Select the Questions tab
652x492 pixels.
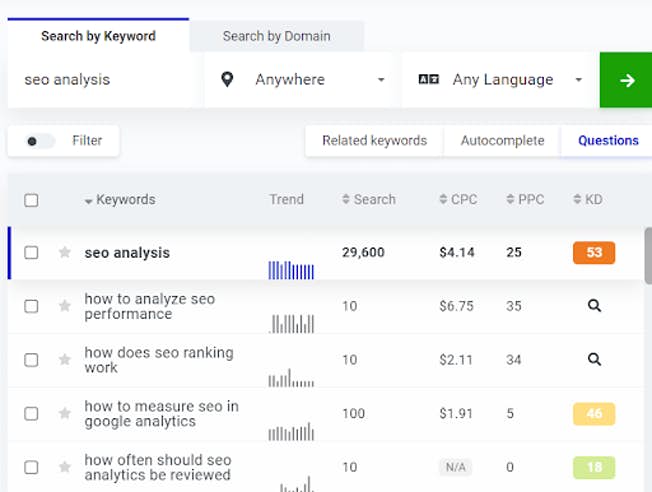click(x=608, y=141)
